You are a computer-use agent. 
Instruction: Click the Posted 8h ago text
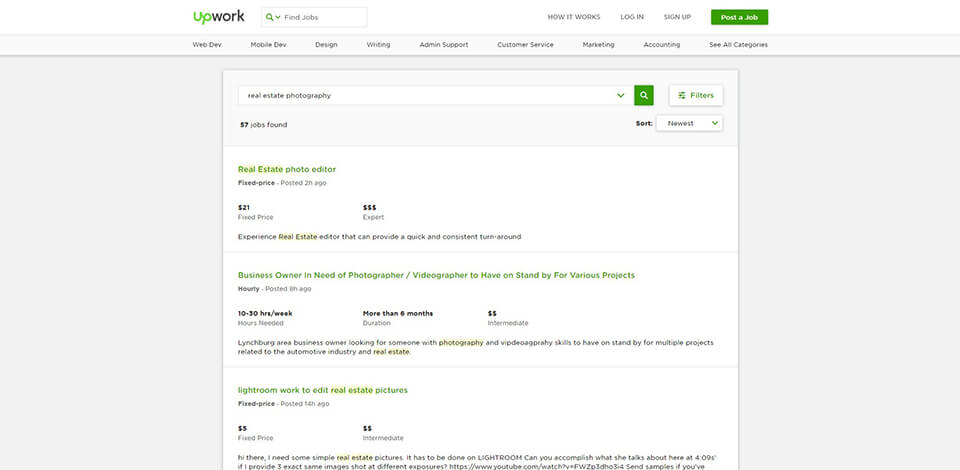pos(288,289)
